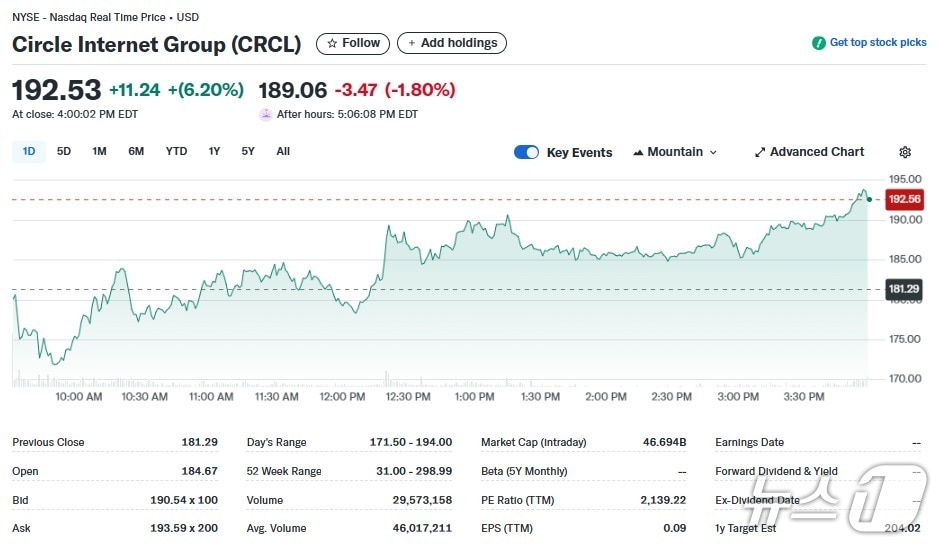This screenshot has width=941, height=546.
Task: View the 5Y chart range
Action: pos(248,151)
